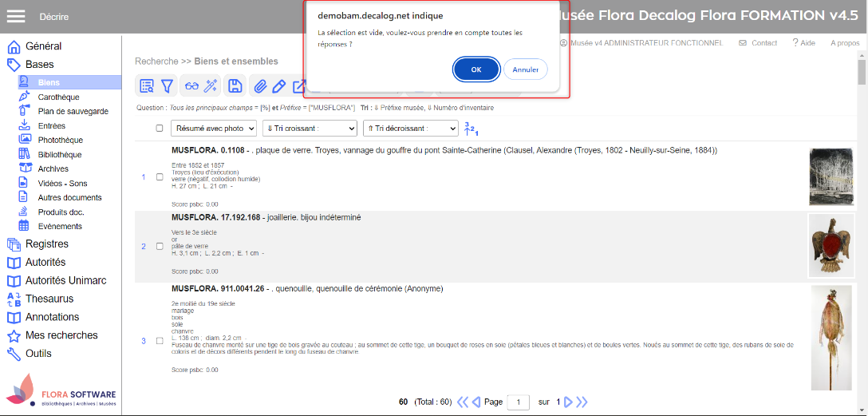Check the box for record 1
This screenshot has width=868, height=416.
pyautogui.click(x=160, y=177)
